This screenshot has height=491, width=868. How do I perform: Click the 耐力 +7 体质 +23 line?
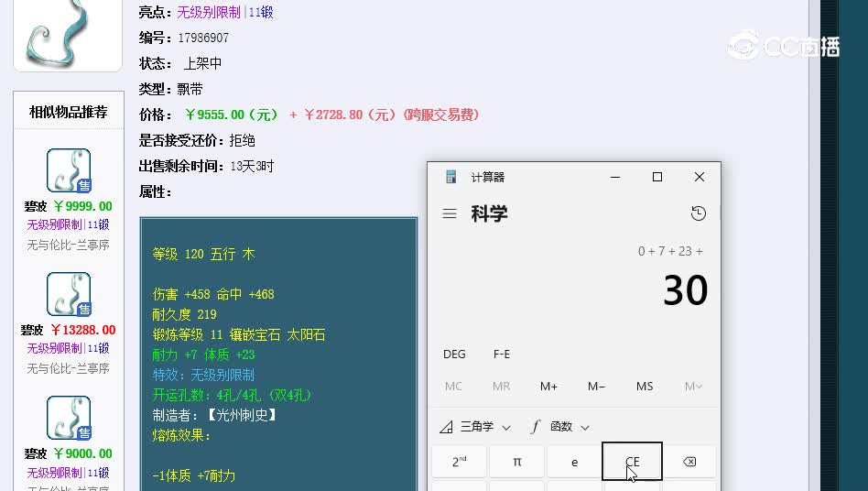pos(203,355)
